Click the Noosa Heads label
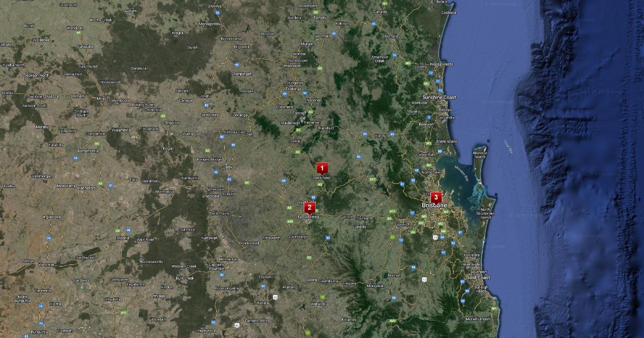Screen dimensions: 644x338 click(442, 64)
